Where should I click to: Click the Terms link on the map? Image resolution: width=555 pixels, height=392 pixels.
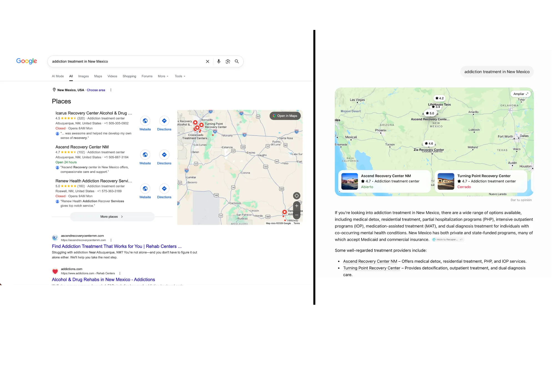tap(297, 223)
